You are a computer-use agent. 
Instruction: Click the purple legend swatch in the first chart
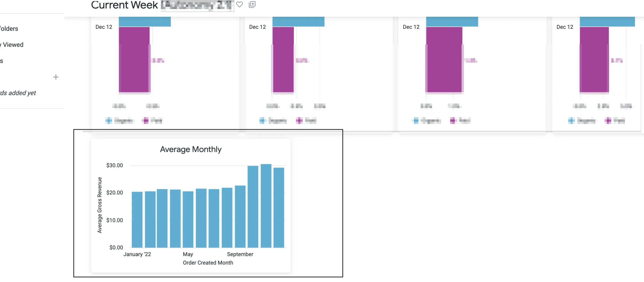[145, 121]
